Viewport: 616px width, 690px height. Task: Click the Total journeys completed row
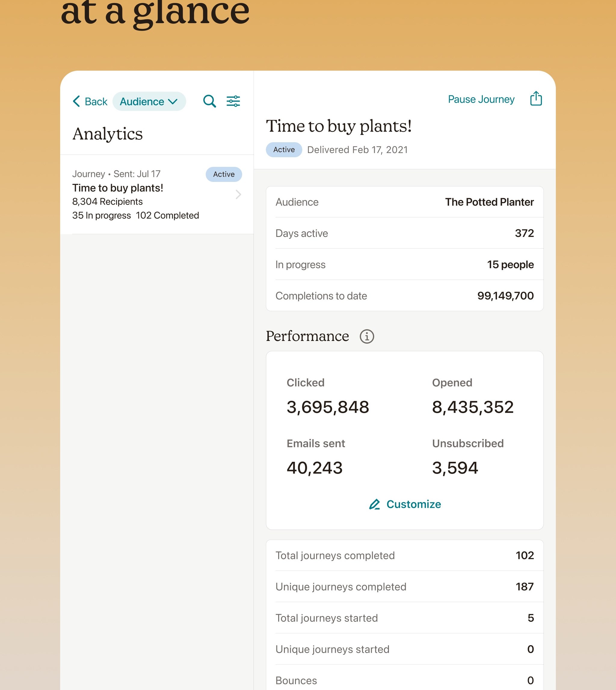coord(405,555)
